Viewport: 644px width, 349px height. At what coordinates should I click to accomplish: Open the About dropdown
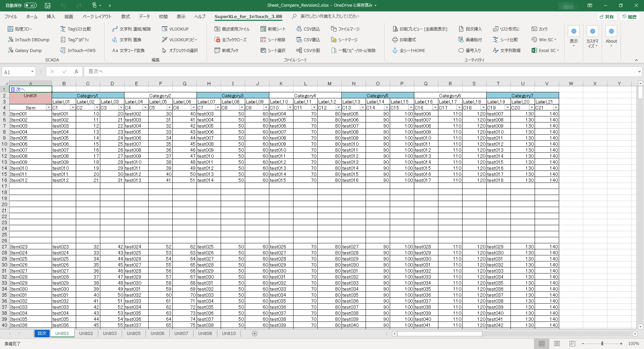tap(611, 37)
